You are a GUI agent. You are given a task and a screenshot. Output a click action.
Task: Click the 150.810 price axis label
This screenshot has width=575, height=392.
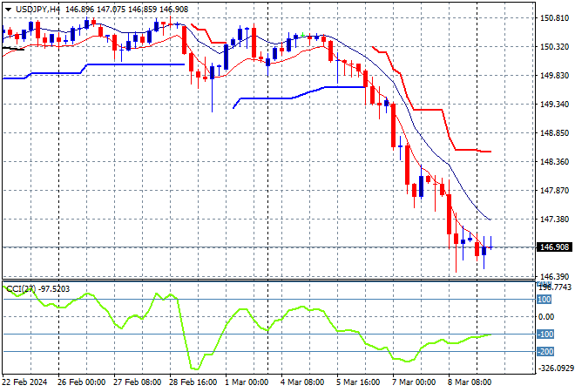[x=555, y=17]
